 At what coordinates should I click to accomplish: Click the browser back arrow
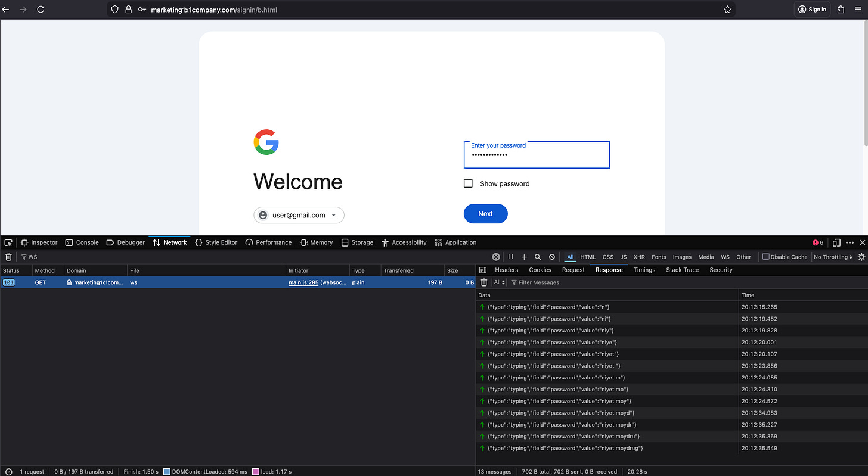[6, 10]
